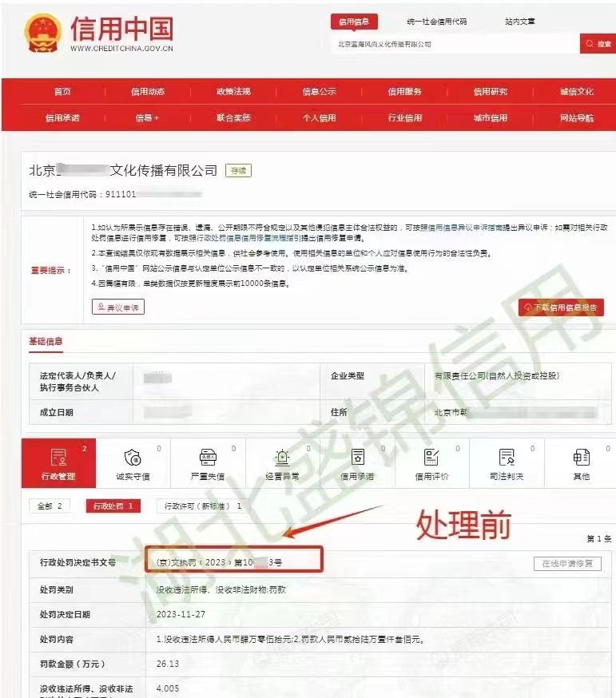Click the 信用中国 national emblem logo
Screen dimensions: 616x698
point(41,34)
